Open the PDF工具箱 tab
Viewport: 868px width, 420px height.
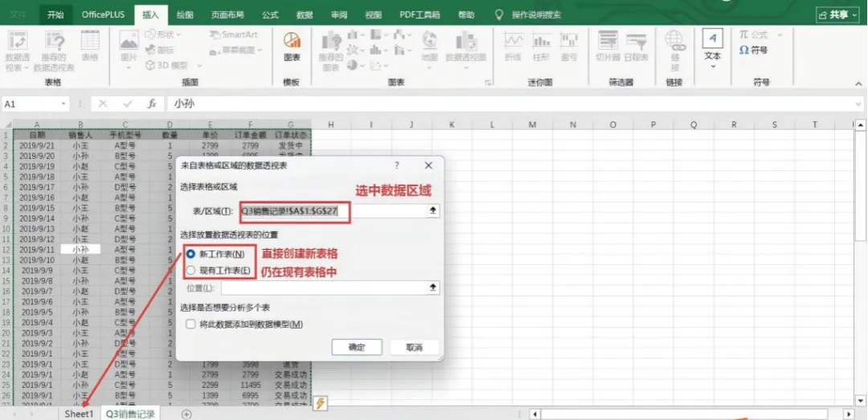point(419,15)
